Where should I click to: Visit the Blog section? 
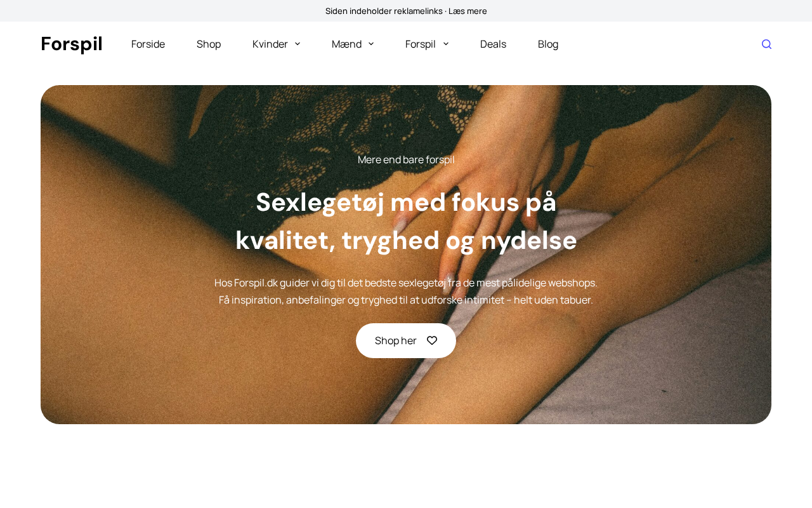coord(548,44)
